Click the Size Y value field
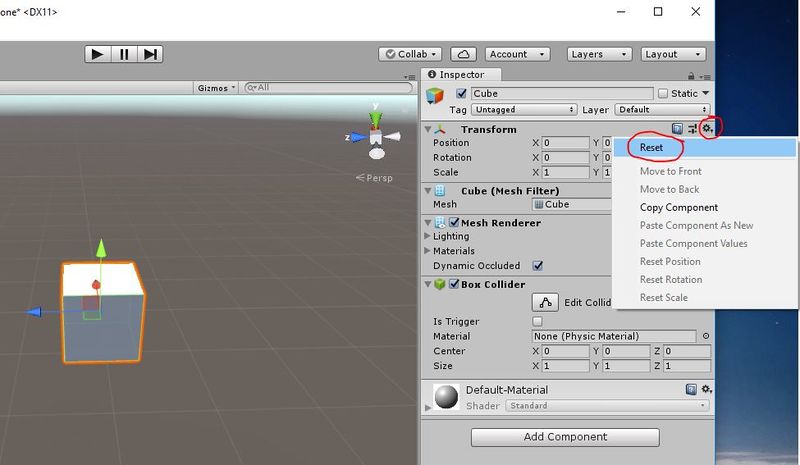This screenshot has width=800, height=465. point(626,366)
